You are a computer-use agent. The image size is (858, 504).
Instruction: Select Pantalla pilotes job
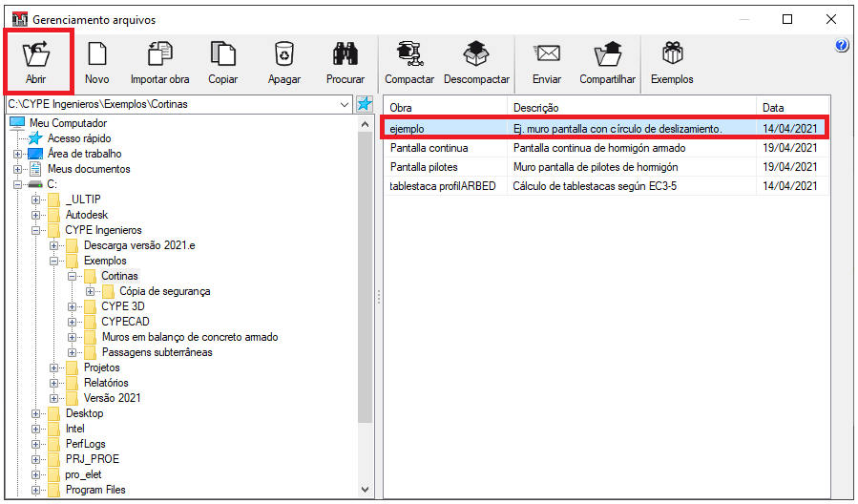[x=606, y=167]
